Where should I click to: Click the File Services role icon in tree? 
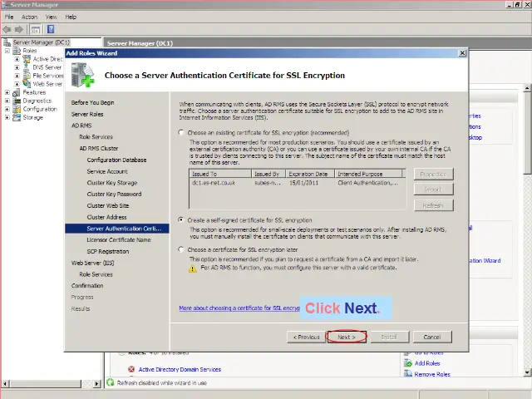pos(27,76)
